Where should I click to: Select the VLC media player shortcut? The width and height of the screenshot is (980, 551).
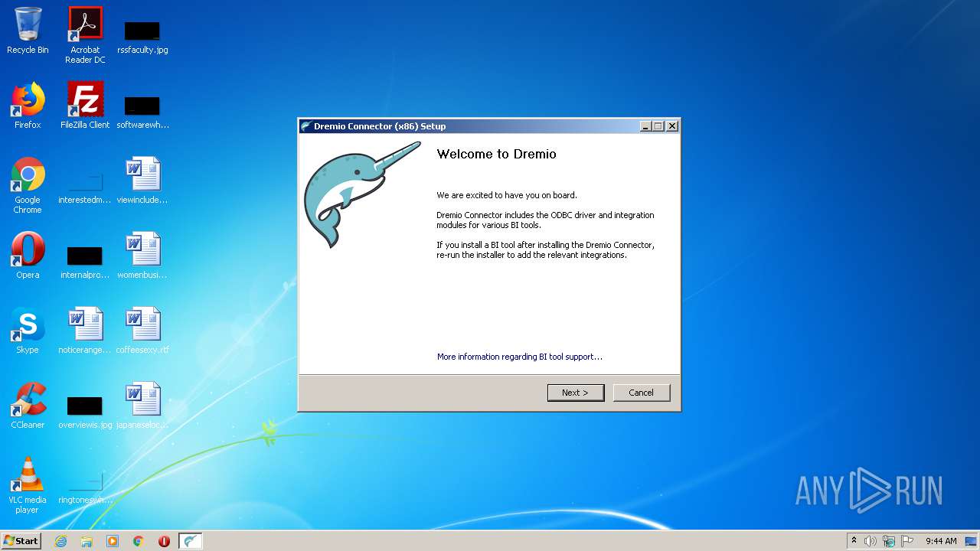click(28, 485)
